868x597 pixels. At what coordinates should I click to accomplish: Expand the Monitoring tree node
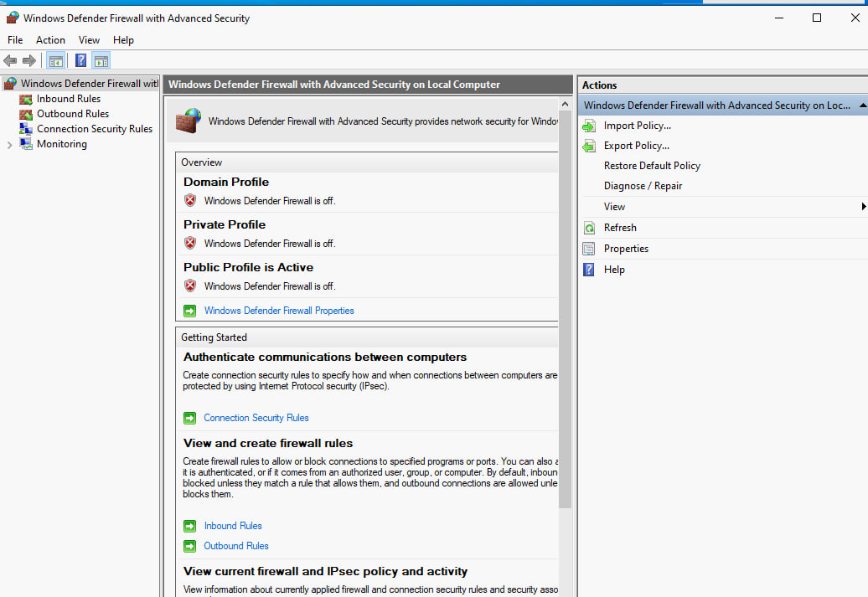(x=9, y=145)
